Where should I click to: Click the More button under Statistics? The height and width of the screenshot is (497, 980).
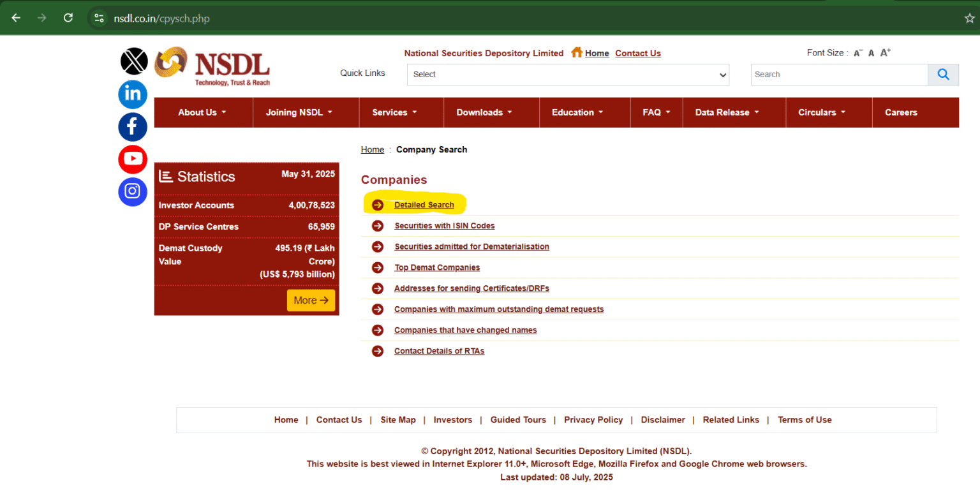311,300
